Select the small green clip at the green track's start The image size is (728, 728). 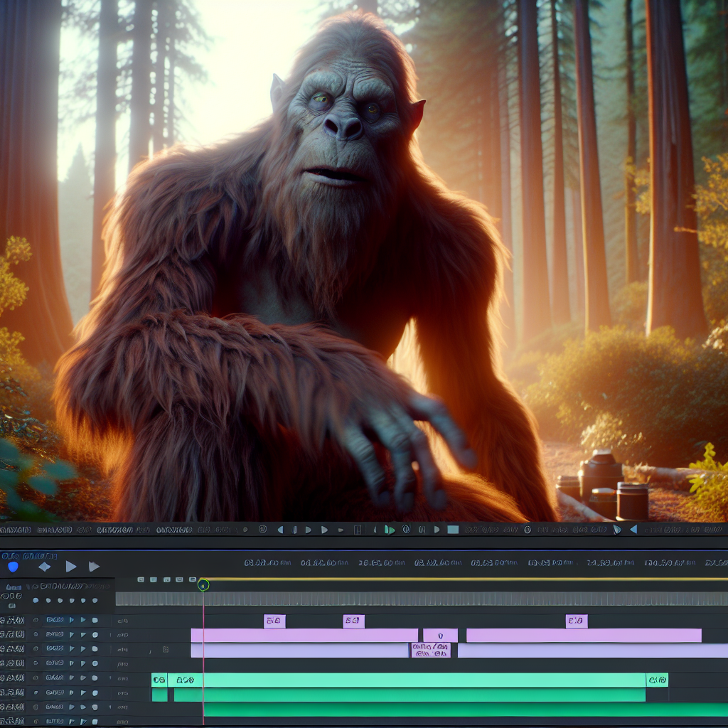click(159, 680)
